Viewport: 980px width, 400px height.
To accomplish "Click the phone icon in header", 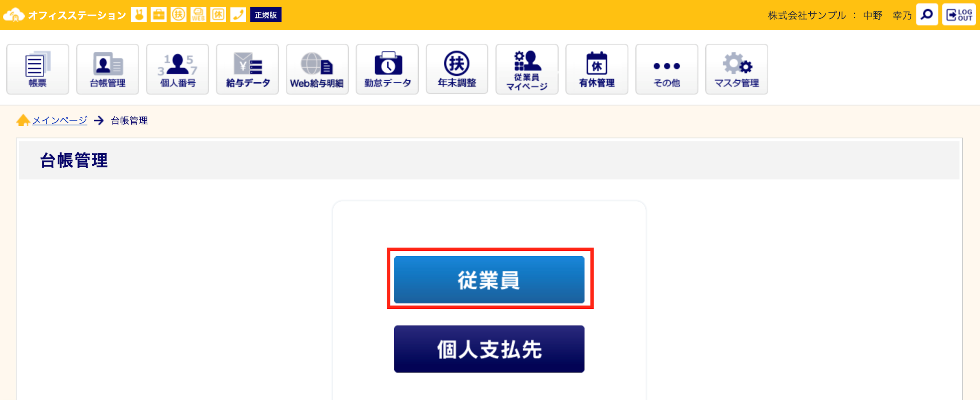I will pyautogui.click(x=238, y=14).
